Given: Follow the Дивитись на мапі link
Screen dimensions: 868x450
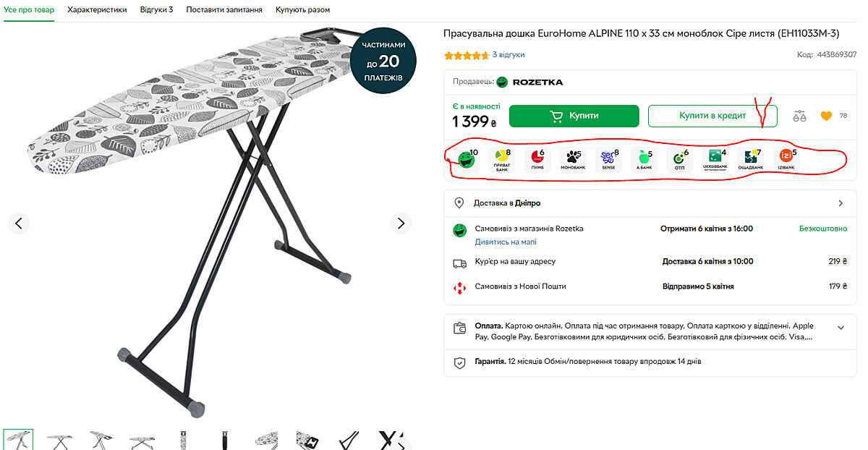Looking at the screenshot, I should [x=506, y=242].
